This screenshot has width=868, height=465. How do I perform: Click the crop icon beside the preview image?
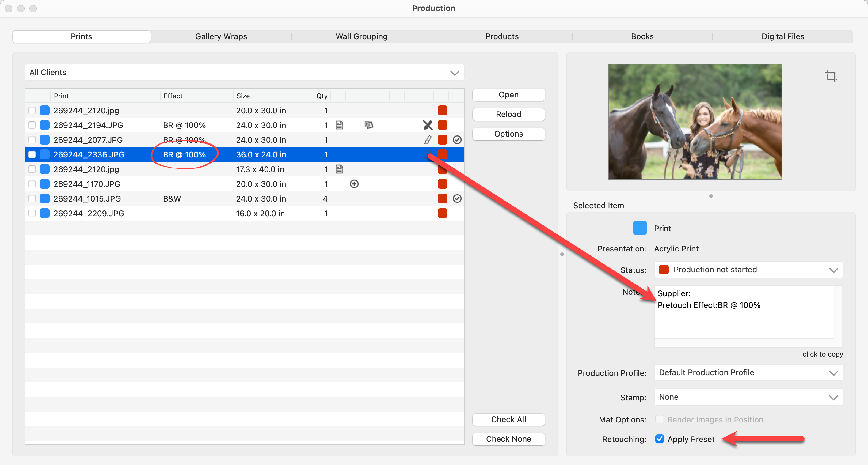[831, 76]
